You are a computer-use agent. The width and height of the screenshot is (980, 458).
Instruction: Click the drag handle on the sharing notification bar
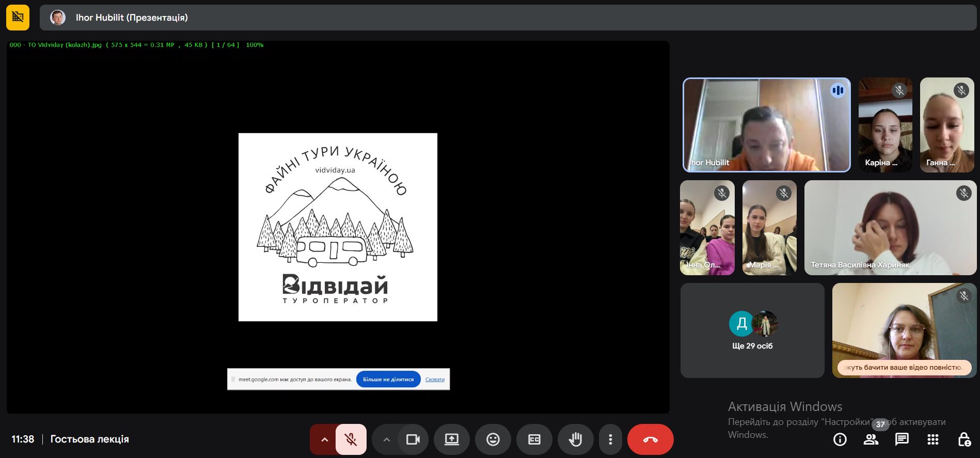(233, 380)
